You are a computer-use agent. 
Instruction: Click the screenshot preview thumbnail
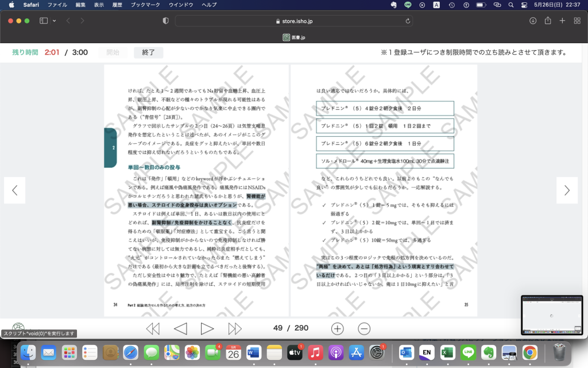pyautogui.click(x=551, y=315)
